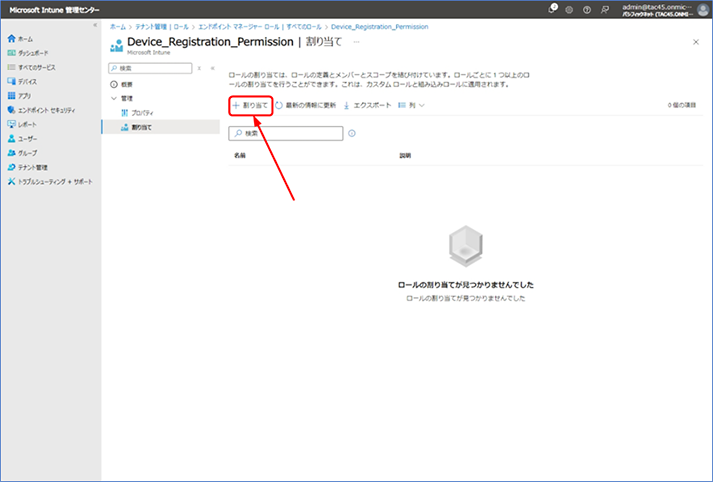The height and width of the screenshot is (482, 713).
Task: Open the notifications bell icon
Action: point(552,9)
